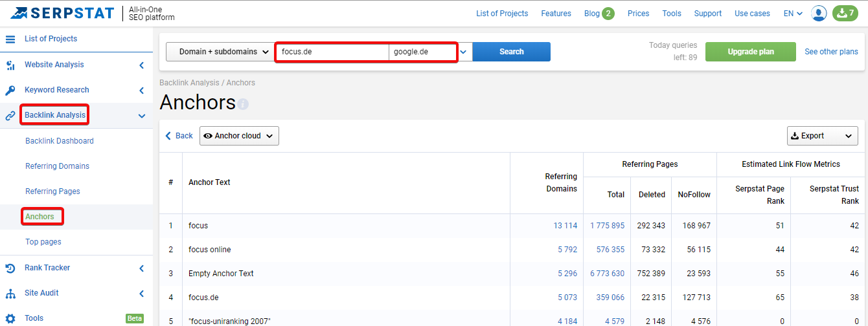Image resolution: width=868 pixels, height=326 pixels.
Task: Go Back from Anchors page
Action: pyautogui.click(x=179, y=136)
